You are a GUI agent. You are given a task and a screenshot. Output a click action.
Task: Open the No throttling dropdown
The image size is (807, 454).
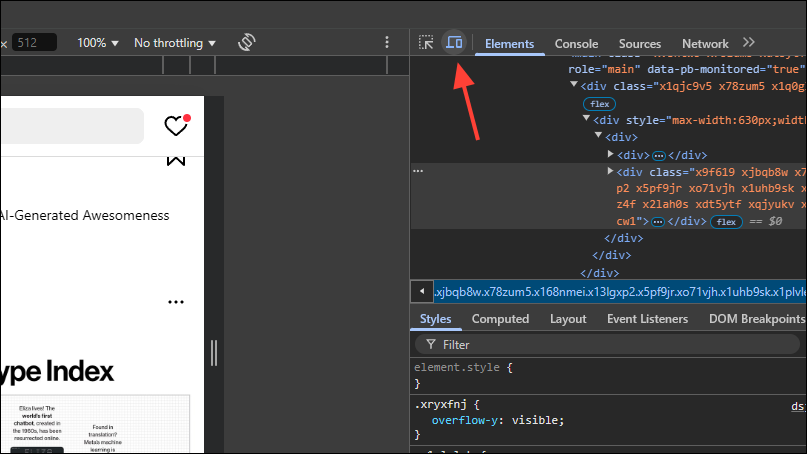(175, 43)
